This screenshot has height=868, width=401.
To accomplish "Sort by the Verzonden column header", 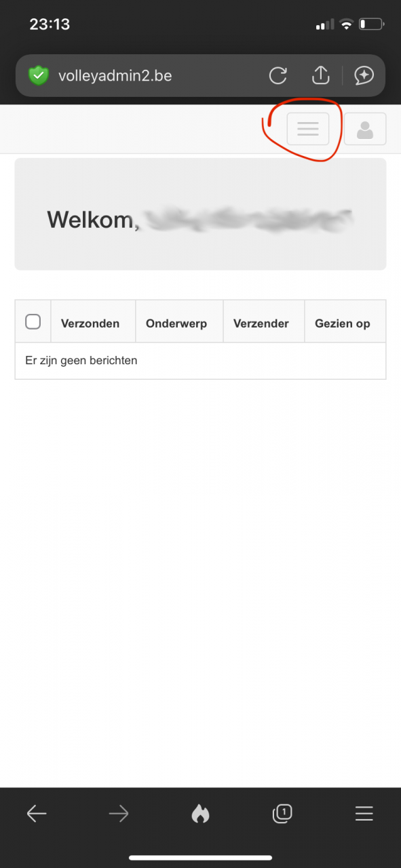I will pos(90,323).
